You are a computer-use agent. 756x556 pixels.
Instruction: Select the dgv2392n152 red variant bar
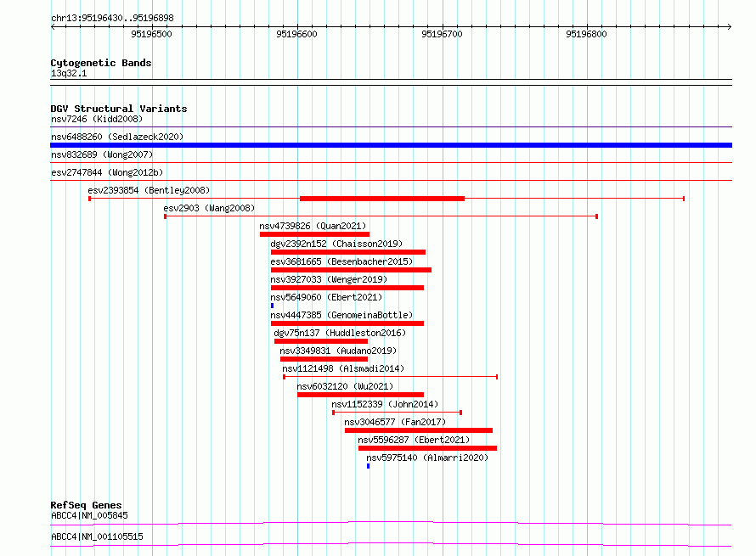pos(348,252)
